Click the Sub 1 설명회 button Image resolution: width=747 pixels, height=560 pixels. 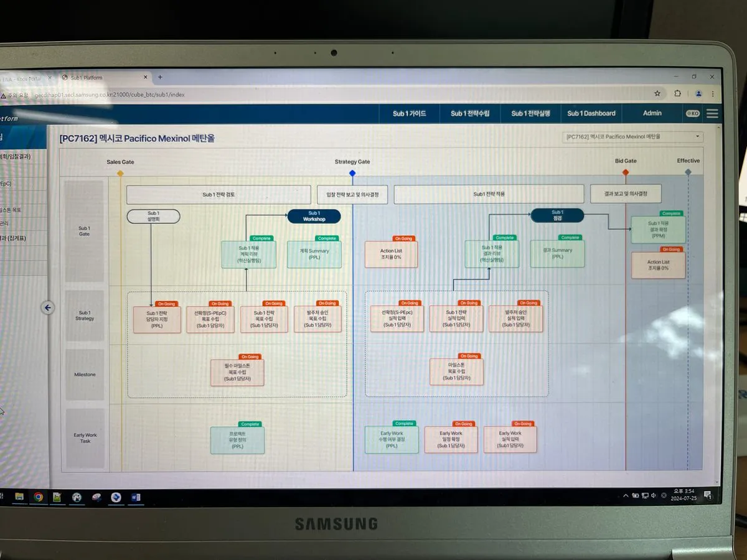153,216
